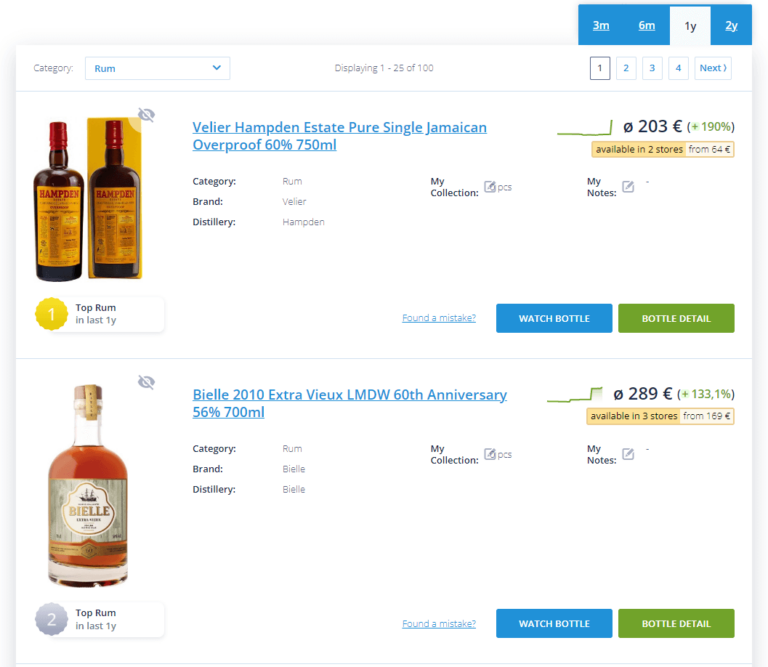Click Found a mistake link for Hampden
Viewport: 768px width, 667px height.
click(439, 318)
